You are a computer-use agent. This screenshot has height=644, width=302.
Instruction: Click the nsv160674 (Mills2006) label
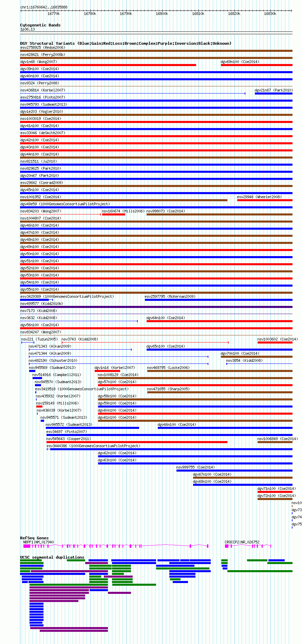123,211
